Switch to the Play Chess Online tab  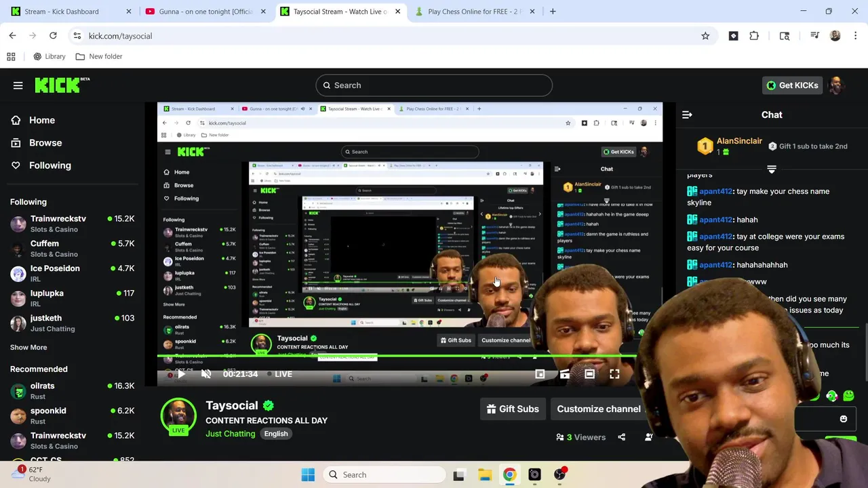[473, 12]
